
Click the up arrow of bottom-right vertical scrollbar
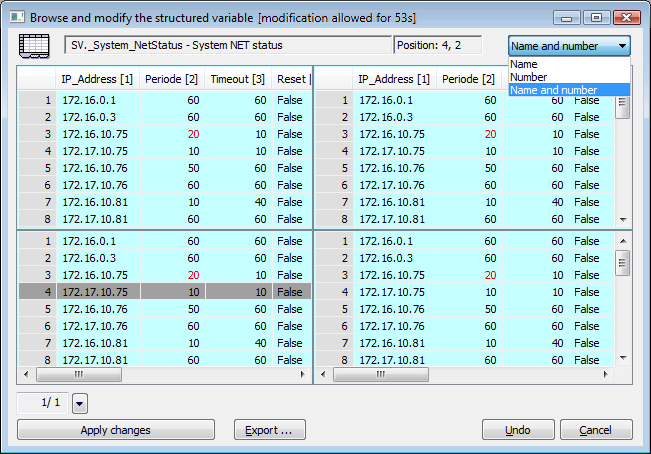click(x=622, y=241)
